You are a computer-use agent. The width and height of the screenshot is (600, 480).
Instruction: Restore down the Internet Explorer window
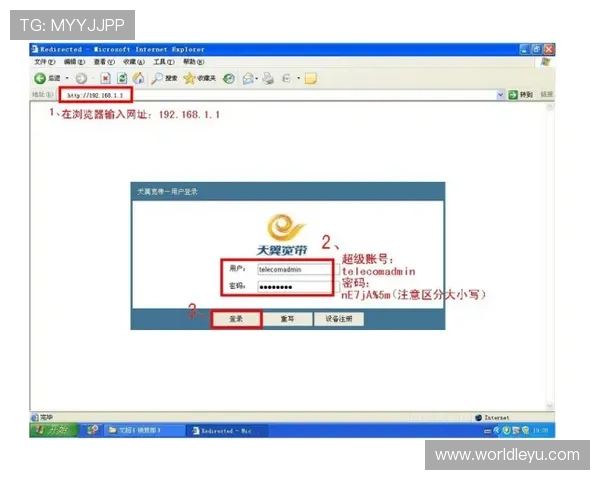[x=536, y=49]
